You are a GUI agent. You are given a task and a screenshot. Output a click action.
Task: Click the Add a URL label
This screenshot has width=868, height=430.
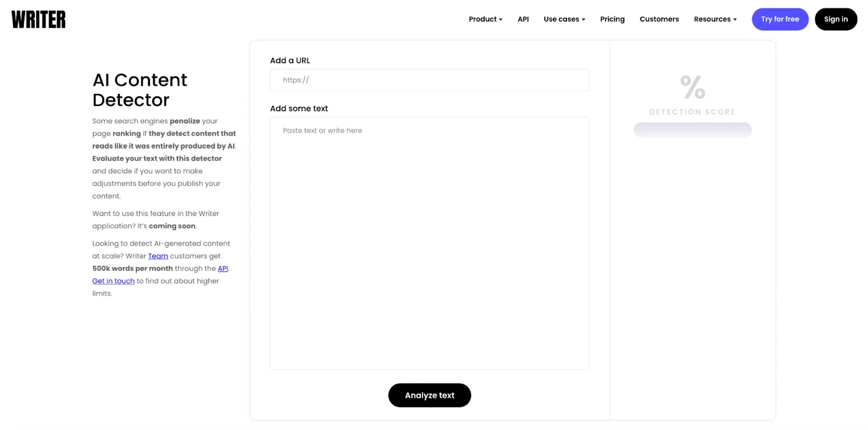tap(290, 61)
